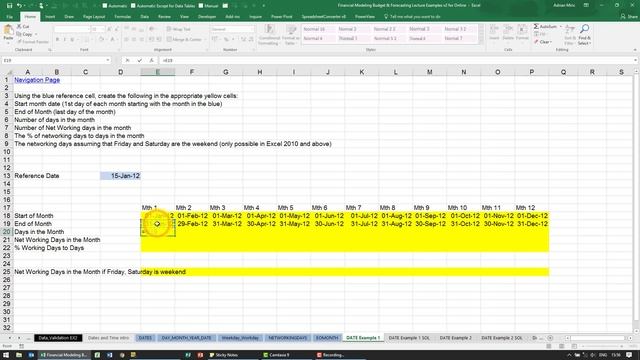The image size is (640, 360).
Task: Click the new sheet plus button
Action: (x=550, y=338)
